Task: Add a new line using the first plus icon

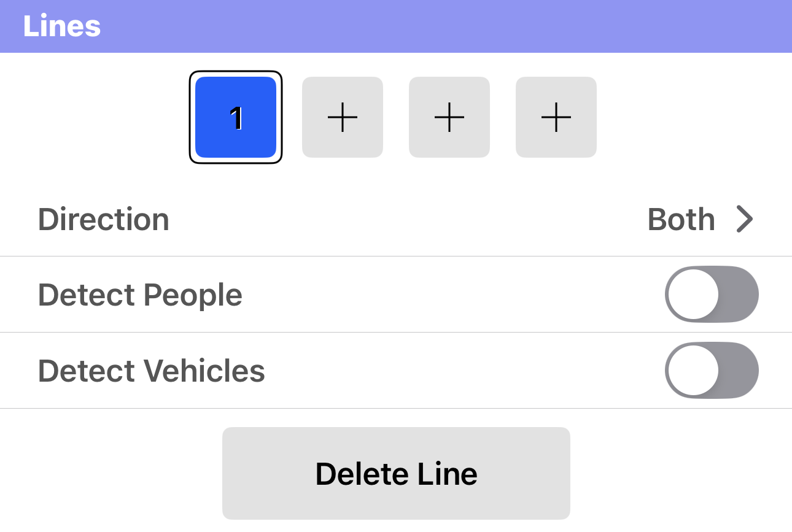Action: [x=342, y=117]
